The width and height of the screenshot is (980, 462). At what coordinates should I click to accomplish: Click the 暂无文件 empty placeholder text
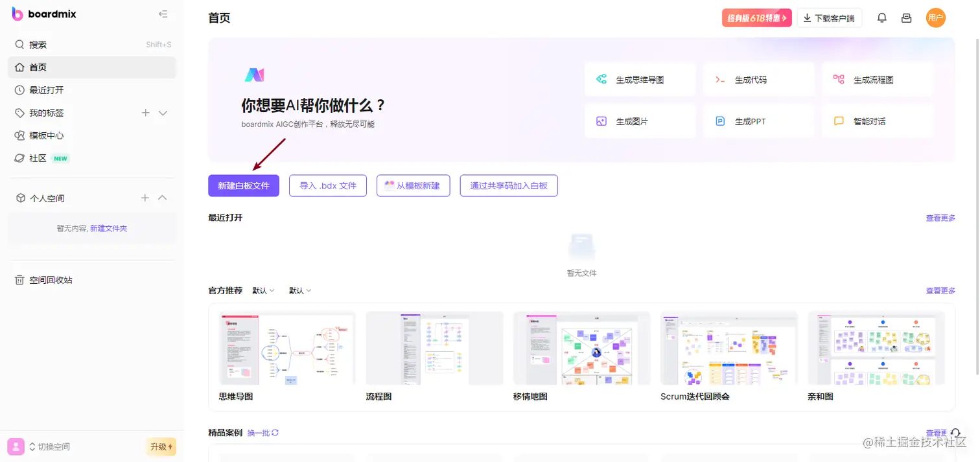click(x=581, y=273)
